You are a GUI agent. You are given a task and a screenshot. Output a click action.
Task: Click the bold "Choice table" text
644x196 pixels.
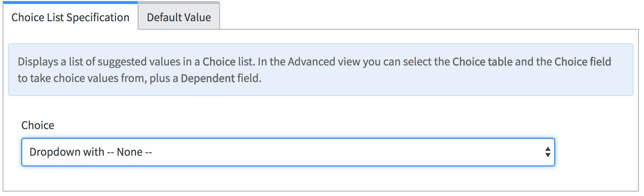click(482, 62)
